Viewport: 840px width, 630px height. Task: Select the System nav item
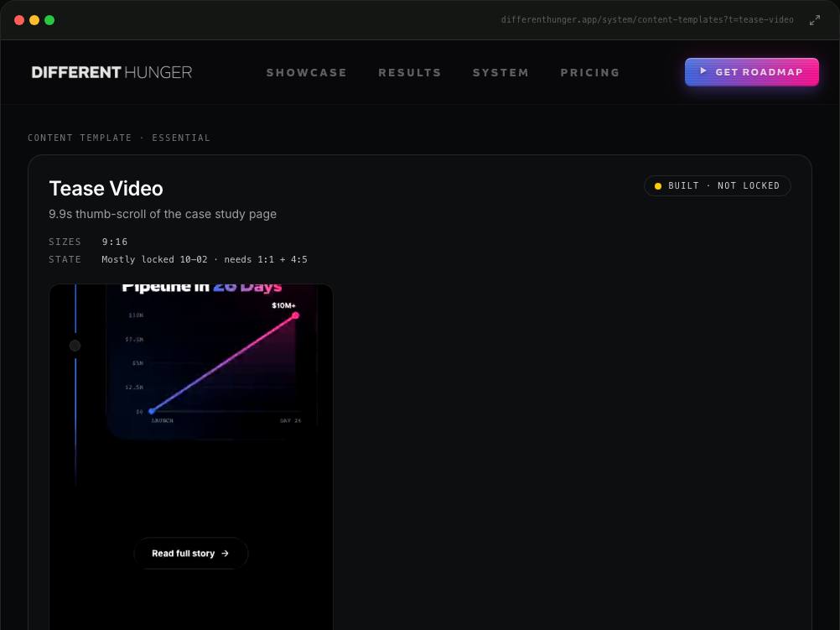tap(500, 72)
